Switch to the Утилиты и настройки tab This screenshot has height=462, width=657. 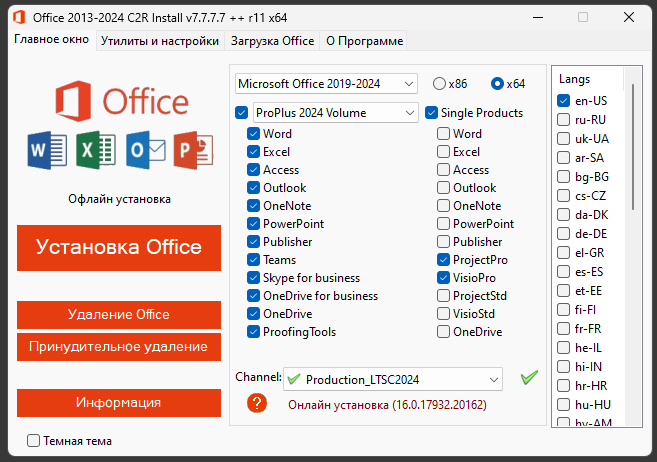click(160, 41)
